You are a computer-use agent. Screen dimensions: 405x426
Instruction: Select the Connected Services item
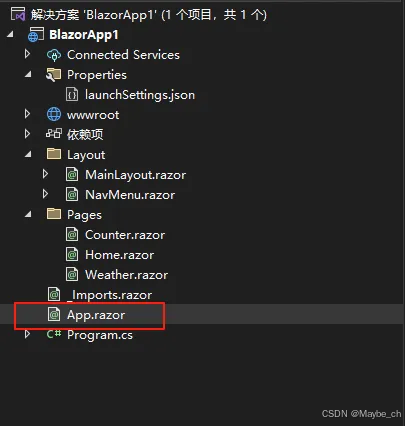pyautogui.click(x=123, y=55)
